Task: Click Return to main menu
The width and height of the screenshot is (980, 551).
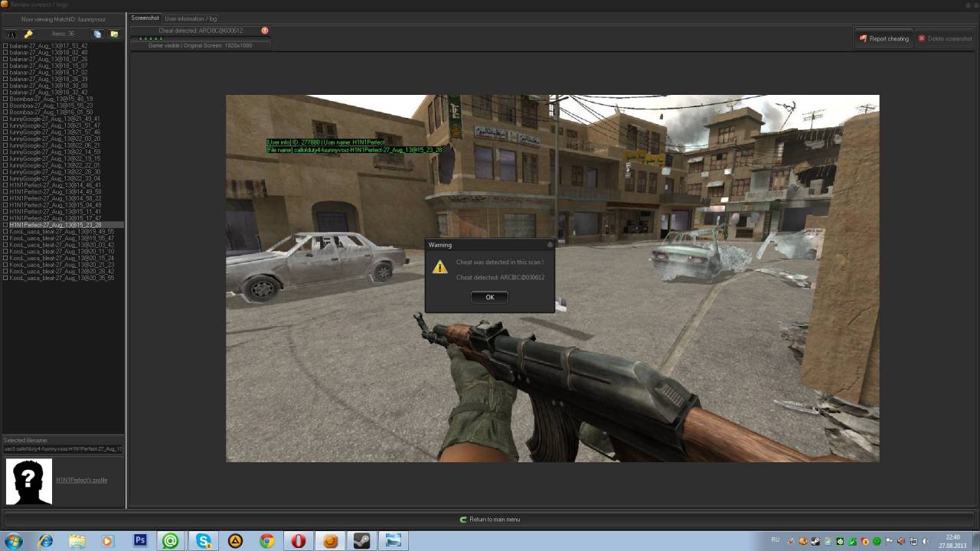Action: (x=490, y=520)
